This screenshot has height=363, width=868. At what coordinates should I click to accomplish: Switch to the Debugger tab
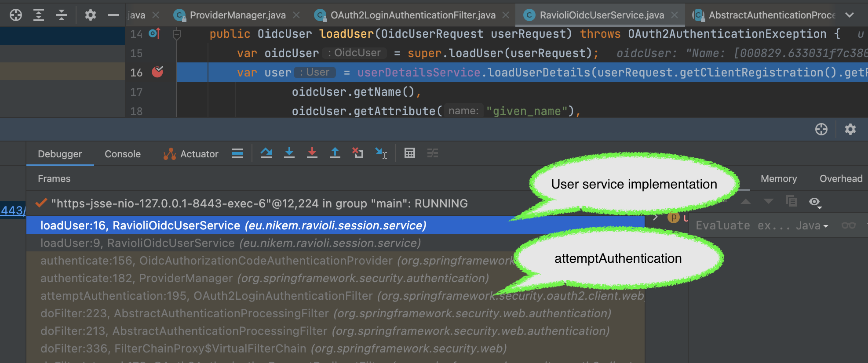(x=60, y=154)
